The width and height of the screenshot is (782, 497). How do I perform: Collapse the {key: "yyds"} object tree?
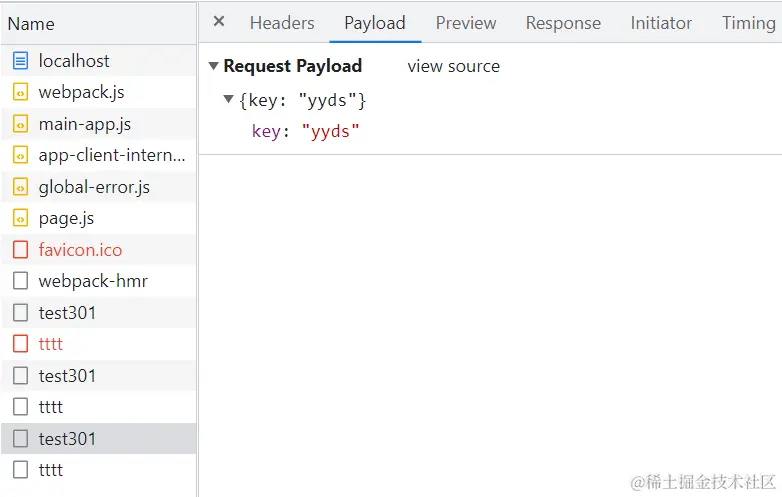click(x=229, y=99)
